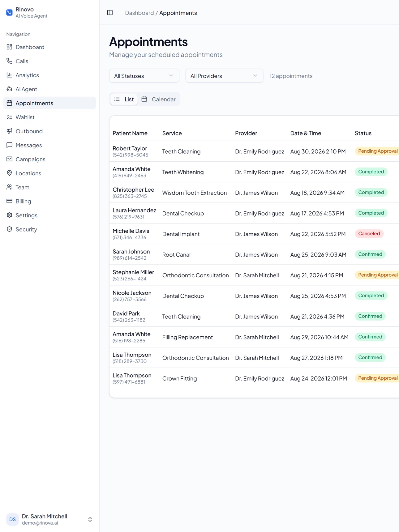Click the Wisdom Tooth Extraction service cell
399x532 pixels.
point(195,193)
